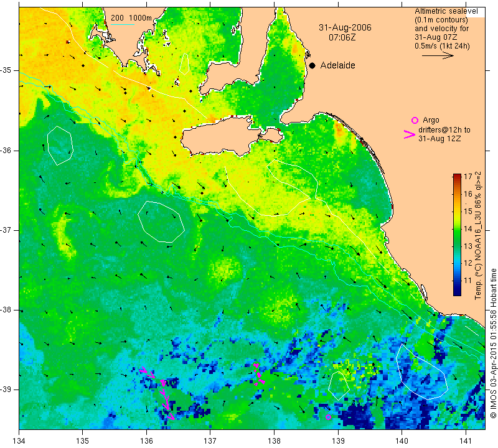Click the 11 value on temperature scale
This screenshot has height=448, width=498.
(468, 281)
